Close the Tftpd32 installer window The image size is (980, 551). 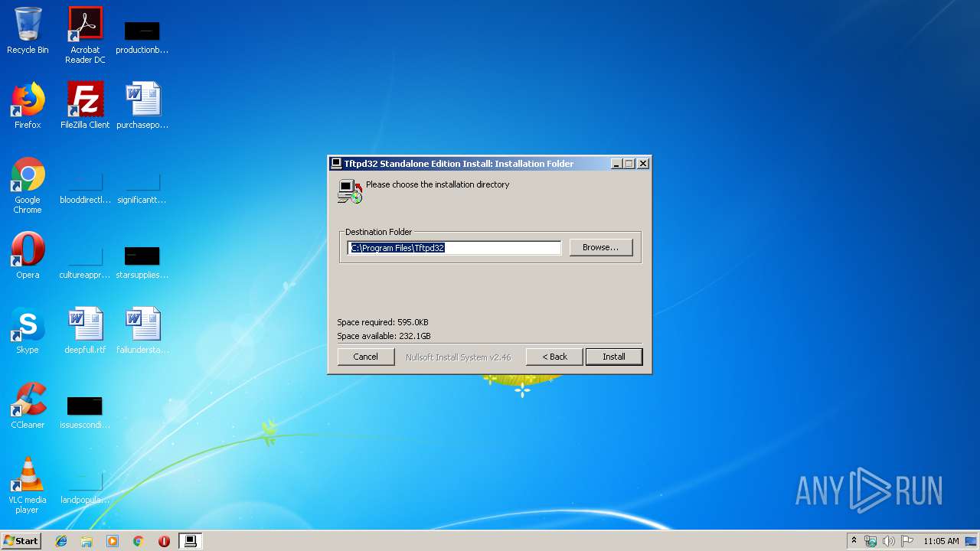click(643, 164)
